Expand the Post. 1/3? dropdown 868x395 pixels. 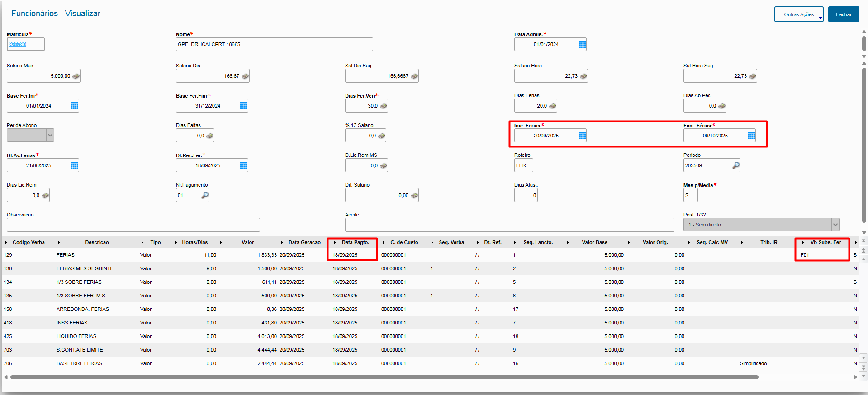tap(835, 225)
